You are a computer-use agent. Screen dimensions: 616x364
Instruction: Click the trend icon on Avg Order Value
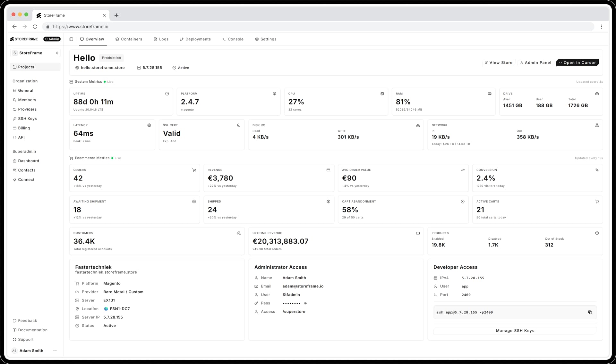463,170
